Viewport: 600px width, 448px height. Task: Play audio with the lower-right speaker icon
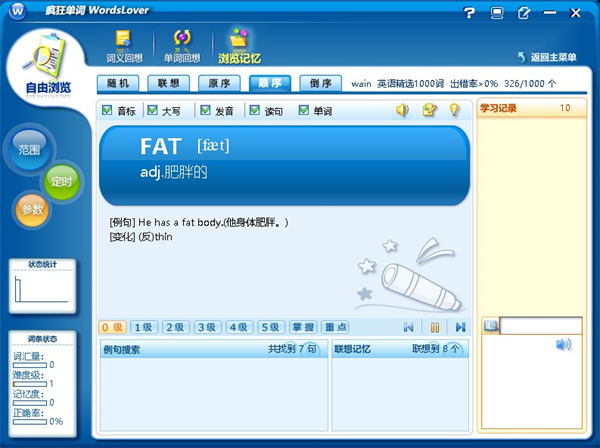pos(563,345)
